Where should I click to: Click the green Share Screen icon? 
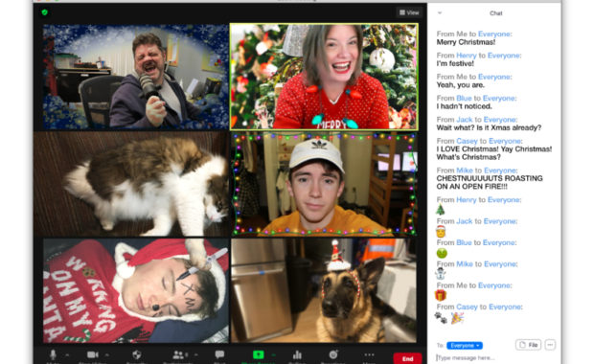[258, 355]
